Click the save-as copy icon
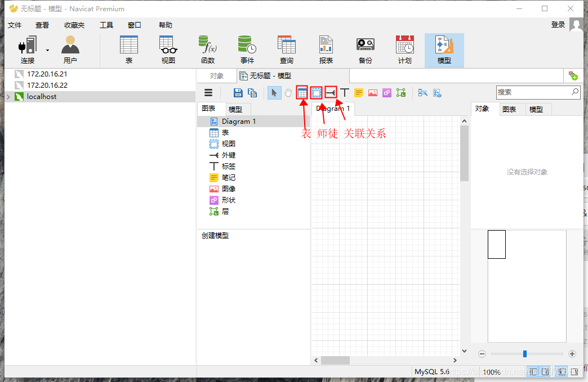Image resolution: width=588 pixels, height=382 pixels. coord(252,92)
